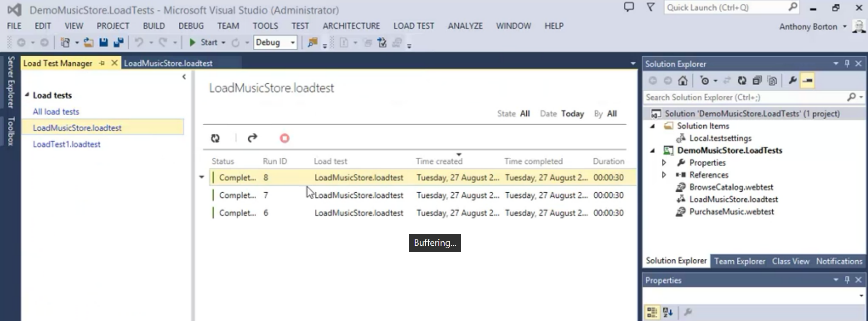The image size is (868, 321).
Task: Click the Open File folder icon
Action: tap(88, 43)
